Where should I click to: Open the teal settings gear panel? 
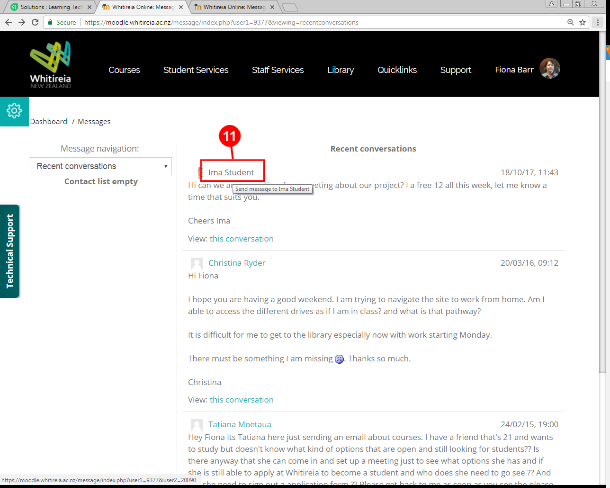pyautogui.click(x=14, y=111)
